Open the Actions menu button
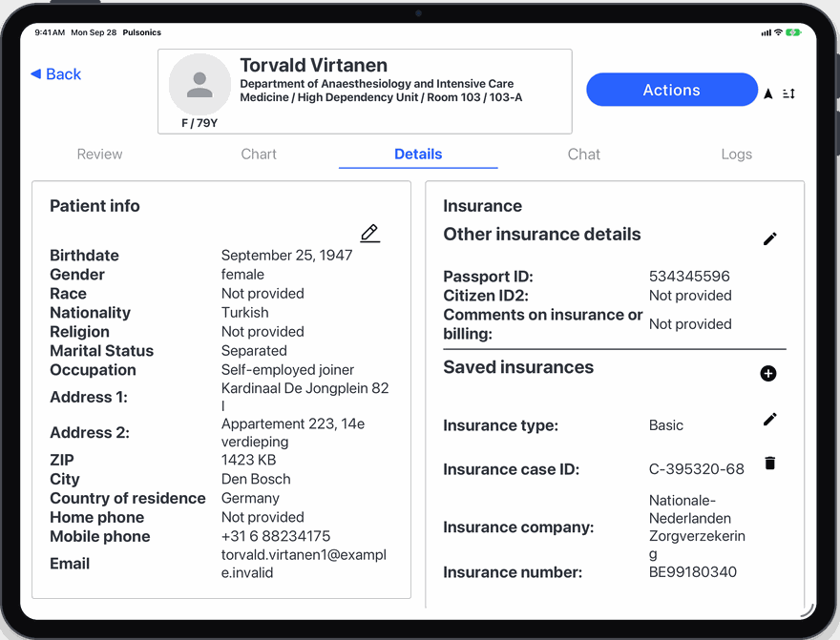840x640 pixels. pyautogui.click(x=672, y=90)
